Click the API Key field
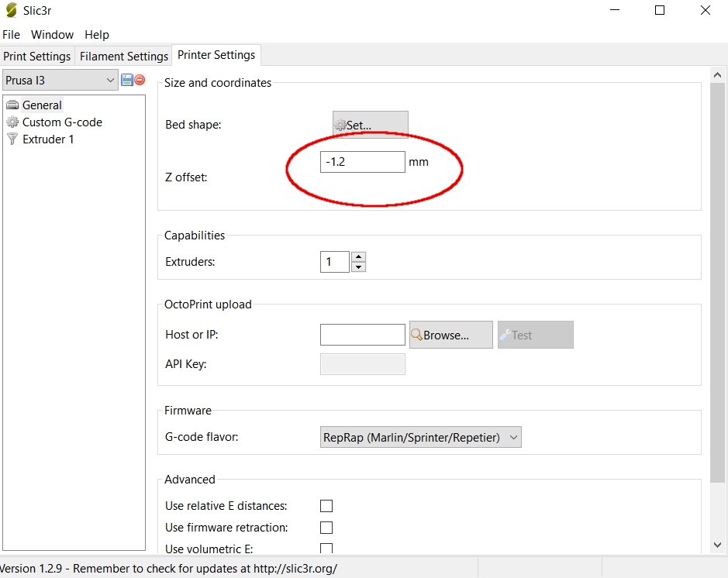The image size is (728, 578). pos(363,364)
